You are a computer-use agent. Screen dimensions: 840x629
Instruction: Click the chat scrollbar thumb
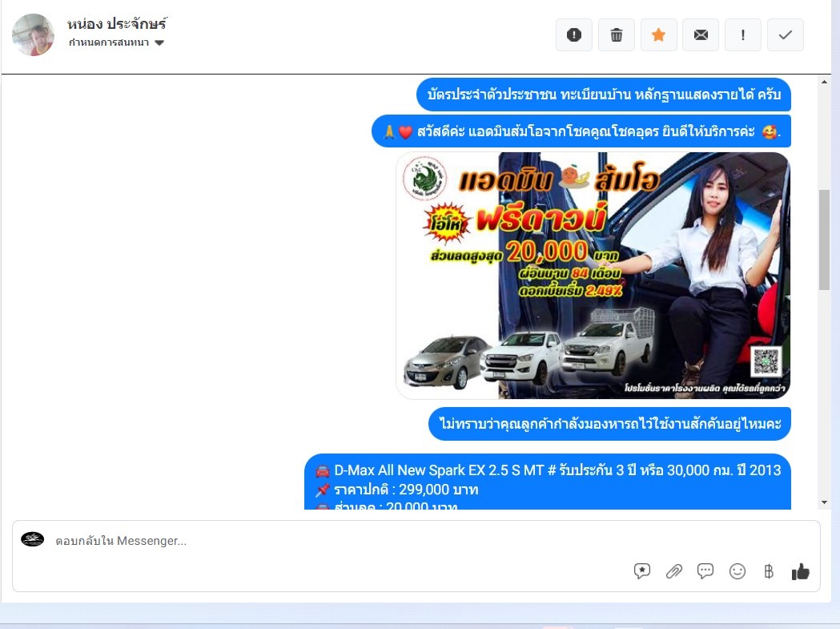[x=824, y=240]
